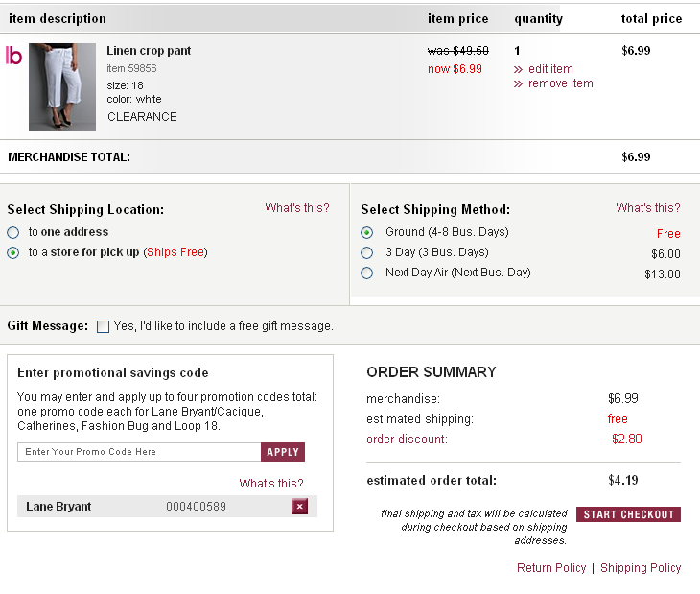Open What's this for shipping method
This screenshot has width=700, height=594.
[648, 208]
